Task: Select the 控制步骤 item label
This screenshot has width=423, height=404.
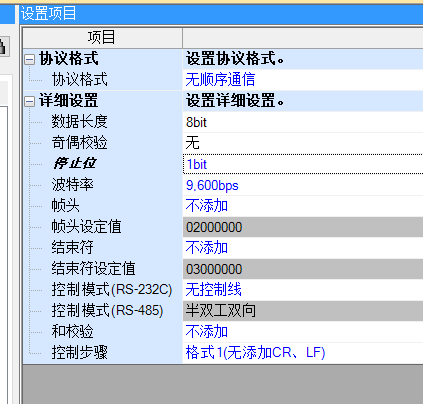Action: 79,352
